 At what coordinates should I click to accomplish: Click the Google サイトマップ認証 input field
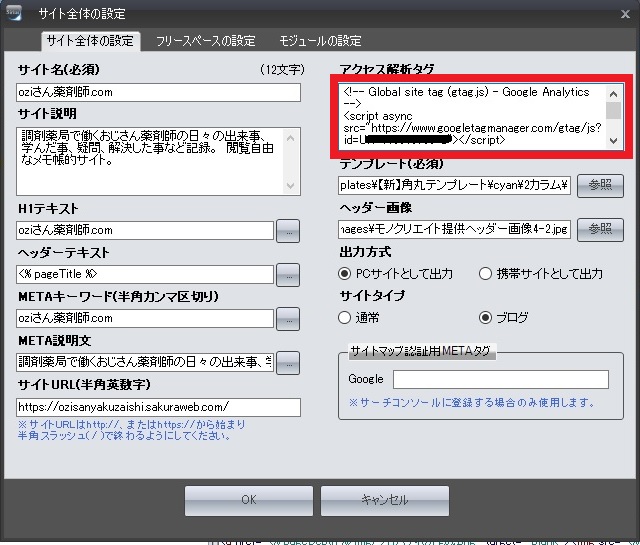(x=500, y=379)
